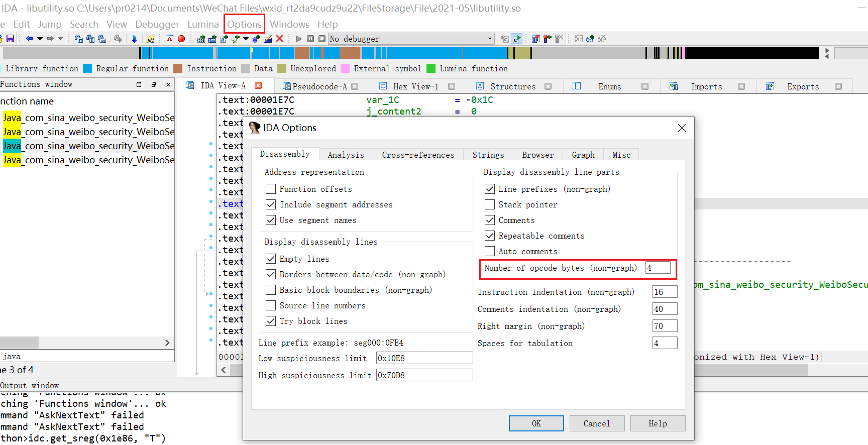Click the High suspiciousness limit field
The width and height of the screenshot is (868, 445).
pos(424,375)
